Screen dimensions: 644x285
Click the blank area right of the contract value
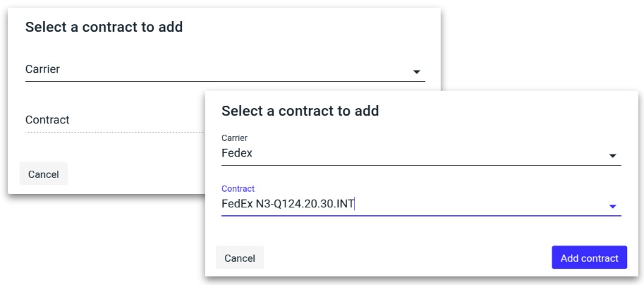[x=480, y=205]
